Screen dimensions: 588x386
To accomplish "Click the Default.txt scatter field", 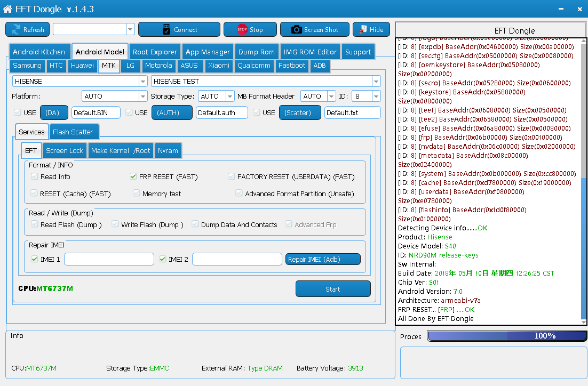I will pos(353,112).
